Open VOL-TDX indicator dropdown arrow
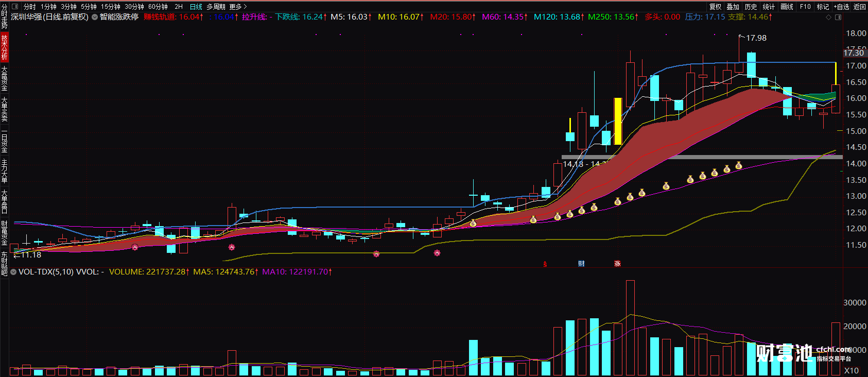868x377 pixels. coord(13,271)
